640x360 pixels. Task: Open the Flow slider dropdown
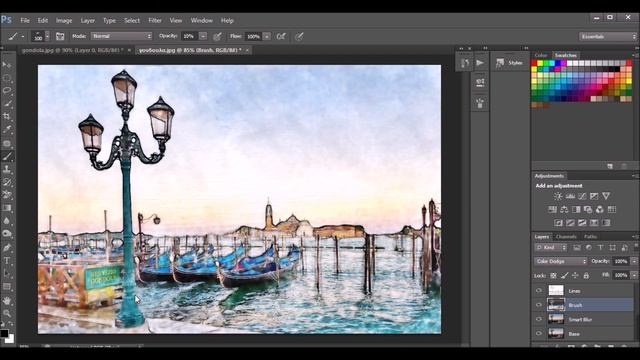pyautogui.click(x=267, y=36)
